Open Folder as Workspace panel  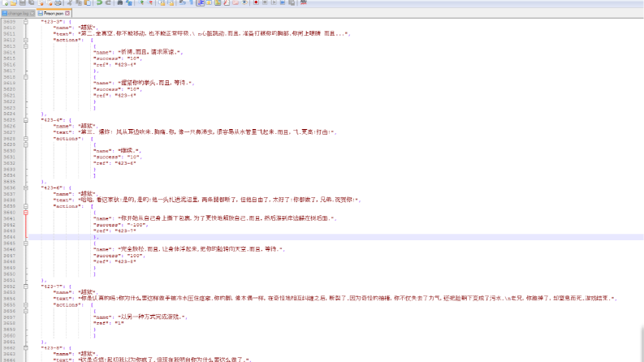(x=236, y=2)
